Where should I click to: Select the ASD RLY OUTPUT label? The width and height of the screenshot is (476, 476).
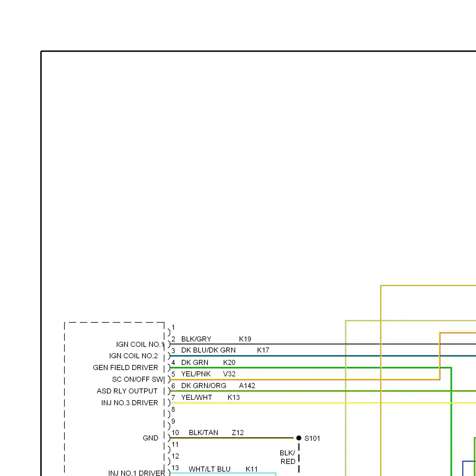pyautogui.click(x=127, y=391)
